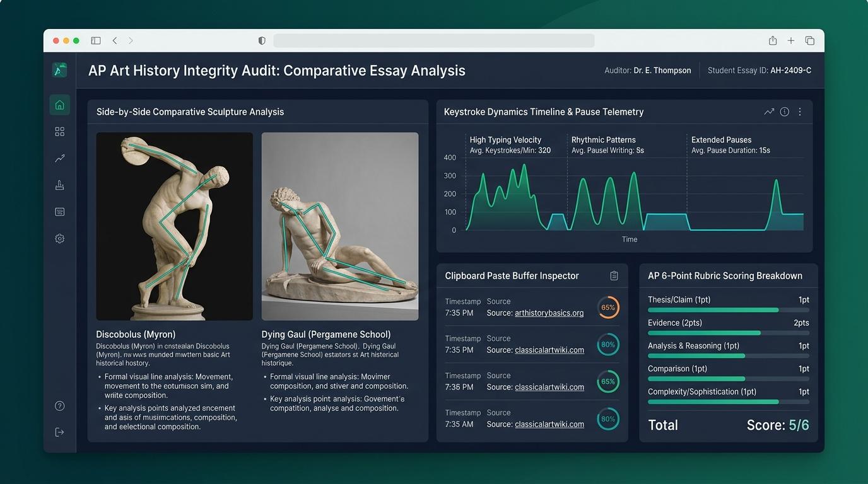Image resolution: width=868 pixels, height=484 pixels.
Task: Click the info icon in Keystroke Dynamics panel
Action: click(785, 112)
